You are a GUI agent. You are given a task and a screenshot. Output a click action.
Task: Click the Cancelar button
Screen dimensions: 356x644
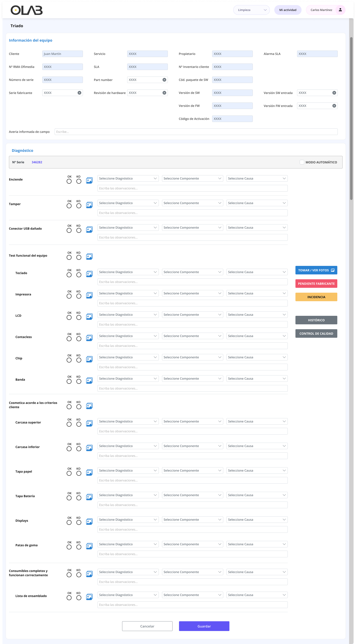pyautogui.click(x=147, y=626)
